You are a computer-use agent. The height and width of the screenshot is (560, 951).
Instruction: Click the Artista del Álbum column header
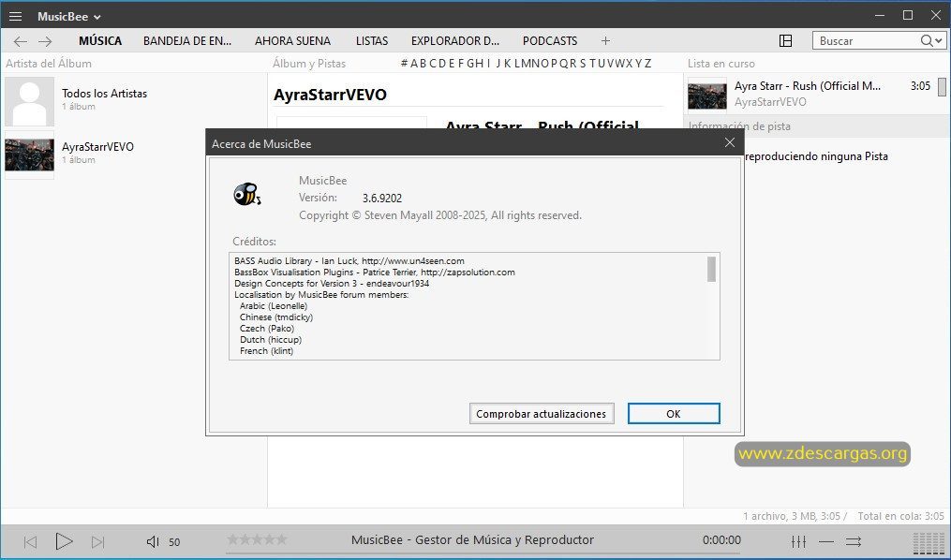point(49,63)
